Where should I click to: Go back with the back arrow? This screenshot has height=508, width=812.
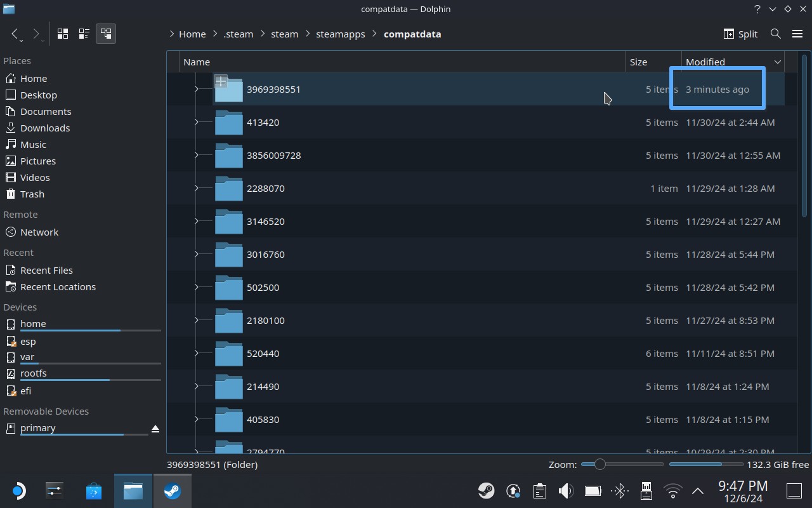point(15,34)
